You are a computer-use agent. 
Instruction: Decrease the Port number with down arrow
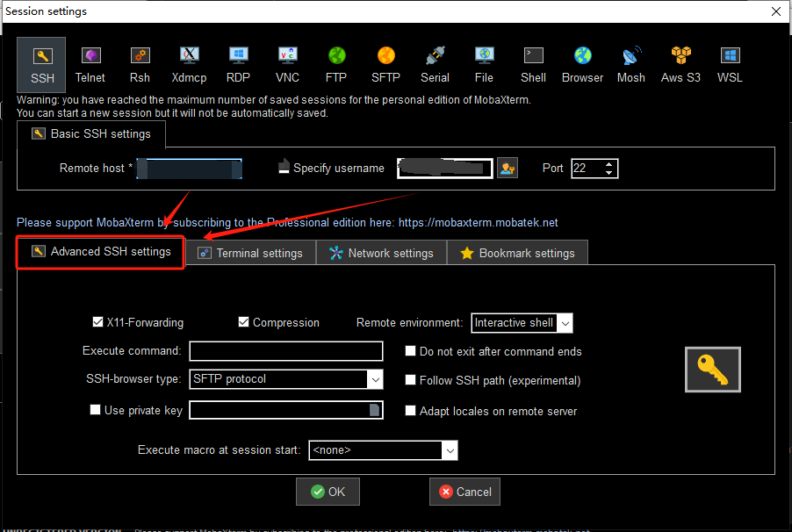pos(609,173)
